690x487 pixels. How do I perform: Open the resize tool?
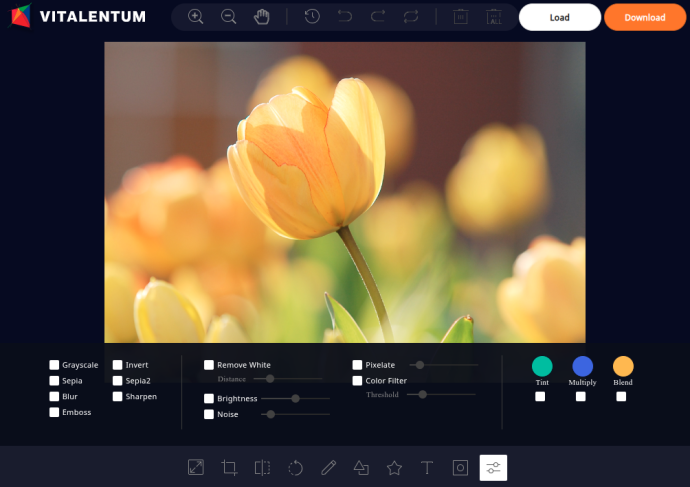196,467
